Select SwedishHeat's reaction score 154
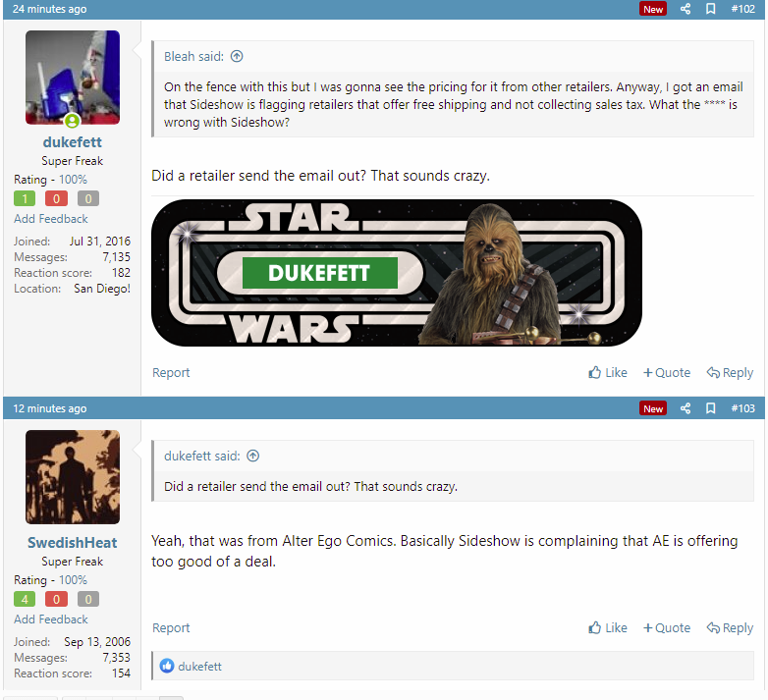The width and height of the screenshot is (768, 700). [121, 673]
